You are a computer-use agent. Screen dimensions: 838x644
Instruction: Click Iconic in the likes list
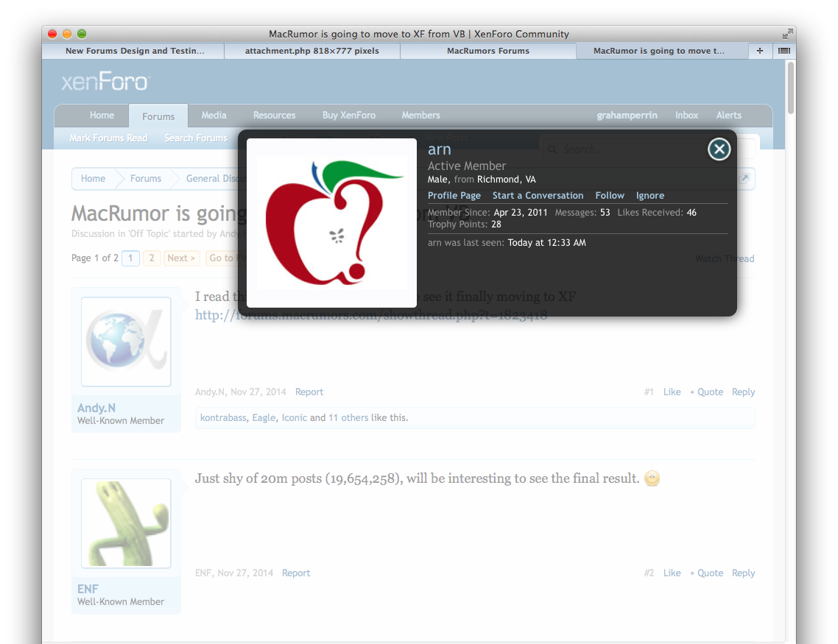295,417
